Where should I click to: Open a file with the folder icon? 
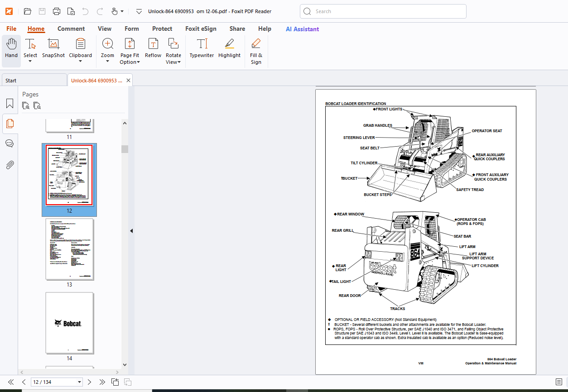(28, 11)
